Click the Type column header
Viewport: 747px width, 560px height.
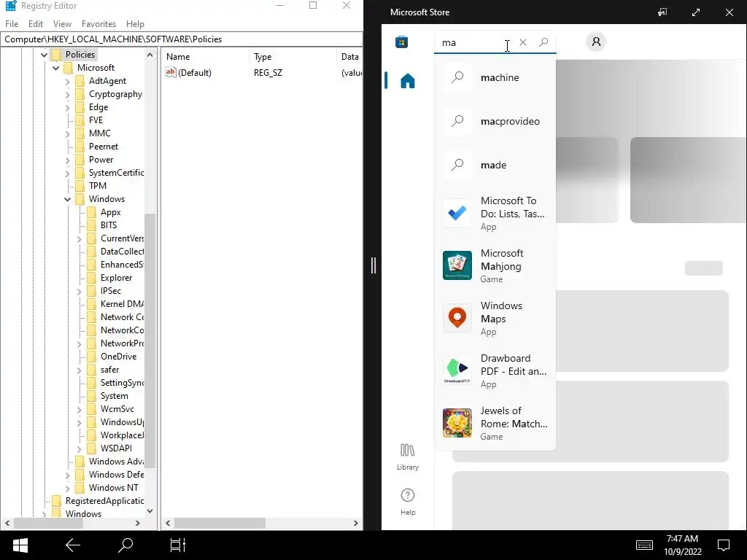point(292,57)
